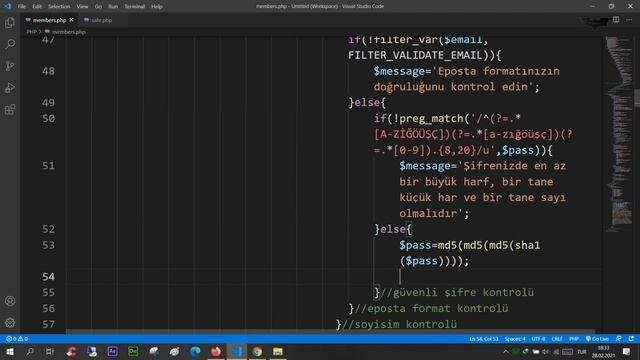Open Task View on the taskbar

(50, 351)
